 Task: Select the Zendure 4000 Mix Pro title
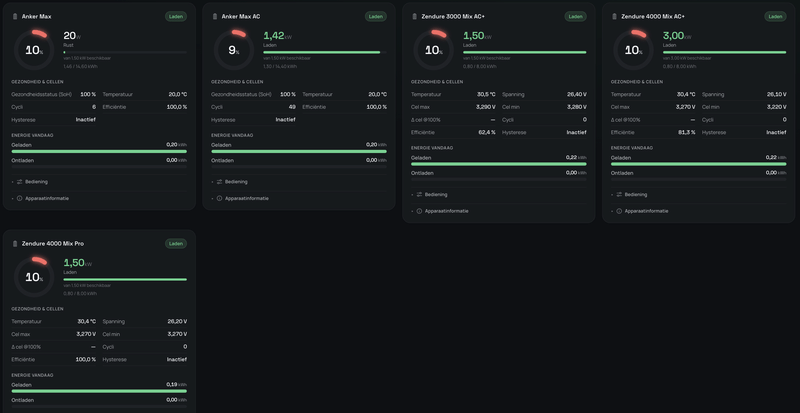coord(53,244)
